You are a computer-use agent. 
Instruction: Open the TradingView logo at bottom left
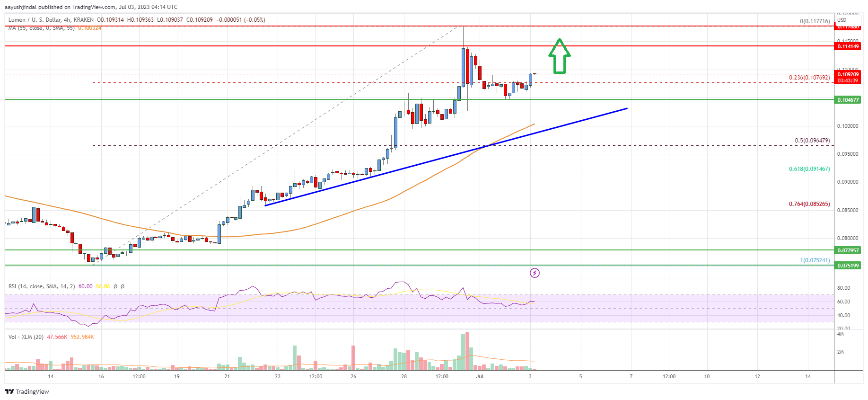[27, 391]
